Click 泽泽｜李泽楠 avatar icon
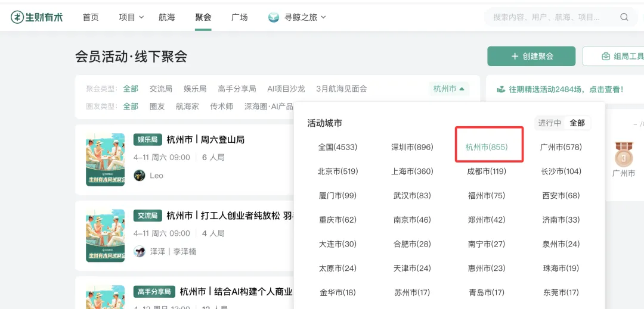The height and width of the screenshot is (309, 644). [x=140, y=251]
